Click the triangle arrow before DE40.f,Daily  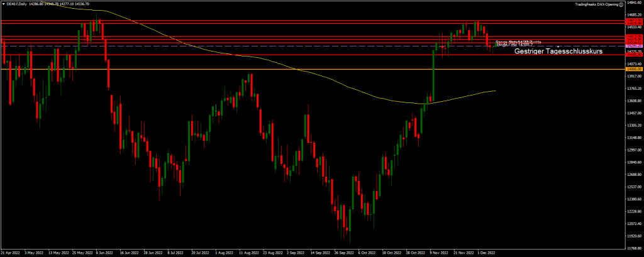coord(3,4)
